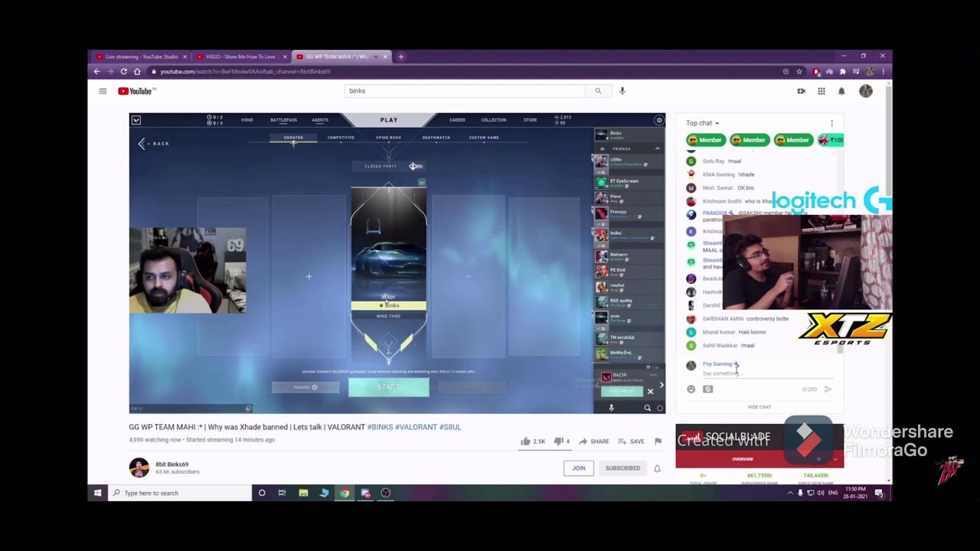Open the Create video camera icon
Screen dimensions: 980x551
point(801,91)
